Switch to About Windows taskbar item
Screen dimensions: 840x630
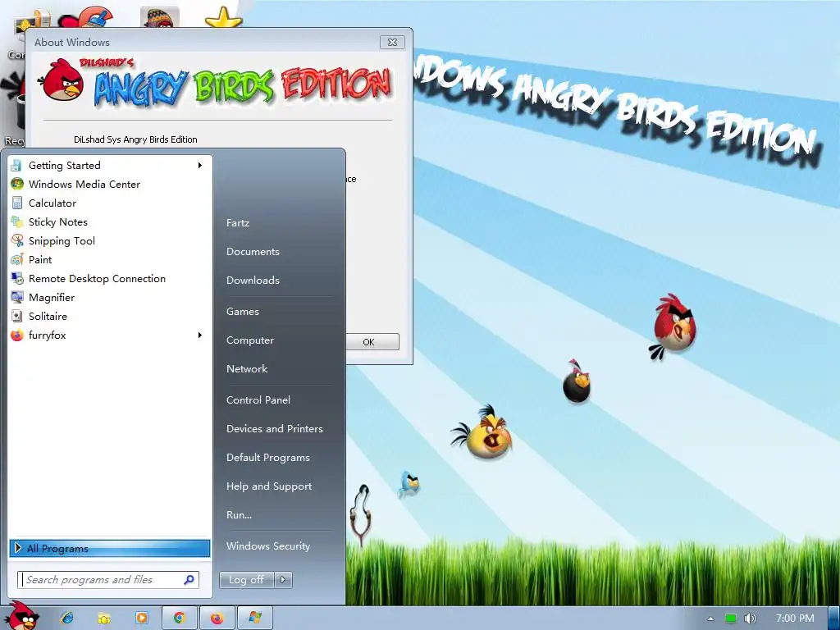[255, 619]
